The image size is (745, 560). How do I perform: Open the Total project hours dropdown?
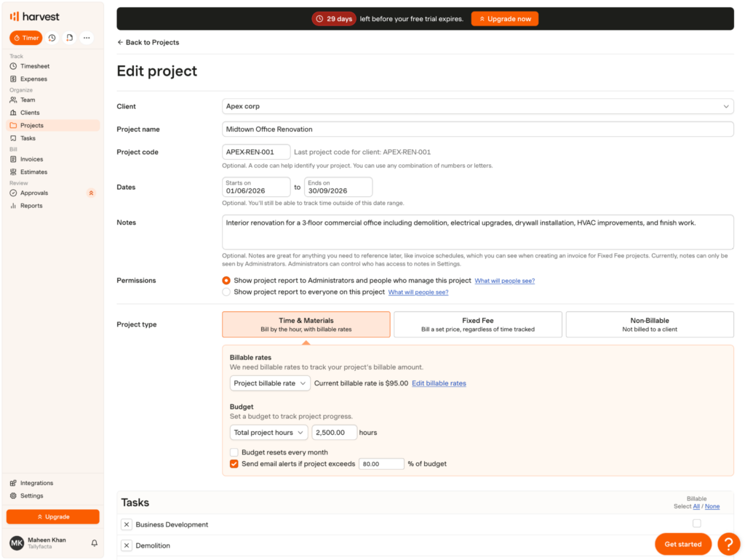269,433
